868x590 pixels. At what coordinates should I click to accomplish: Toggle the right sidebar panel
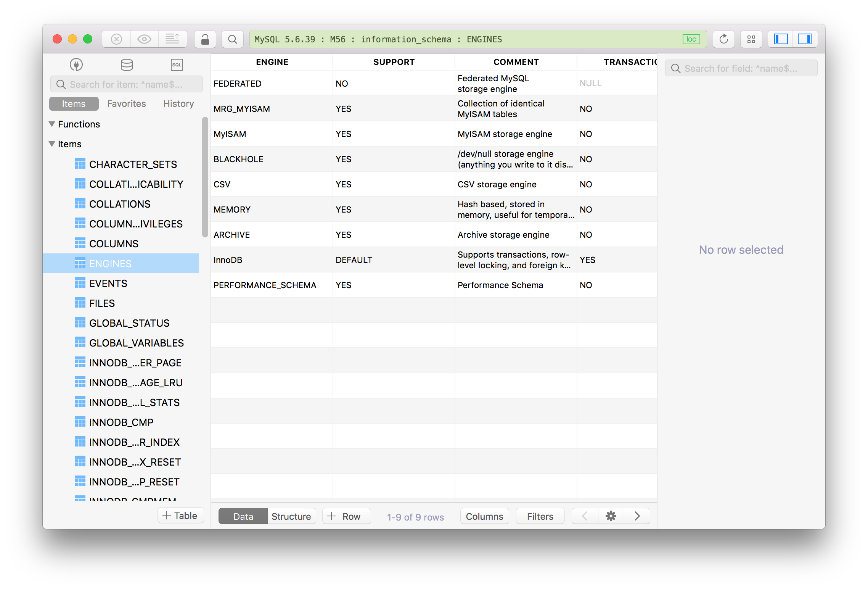805,39
